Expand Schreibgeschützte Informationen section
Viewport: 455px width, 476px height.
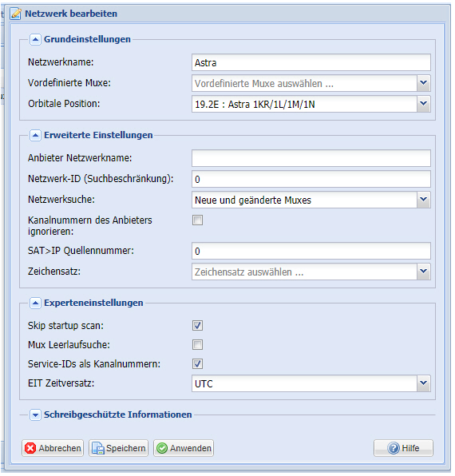pyautogui.click(x=35, y=415)
